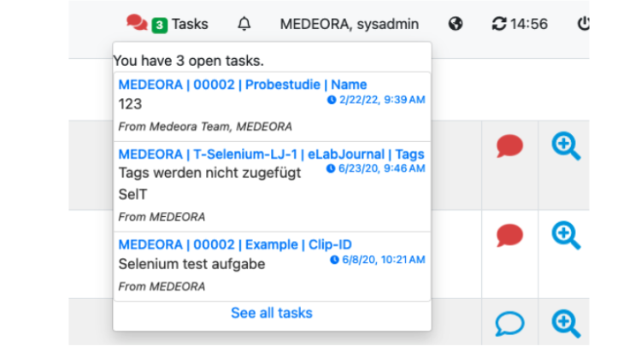Screen dimensions: 641x364
Task: Click the green 3 tasks badge
Action: point(160,26)
